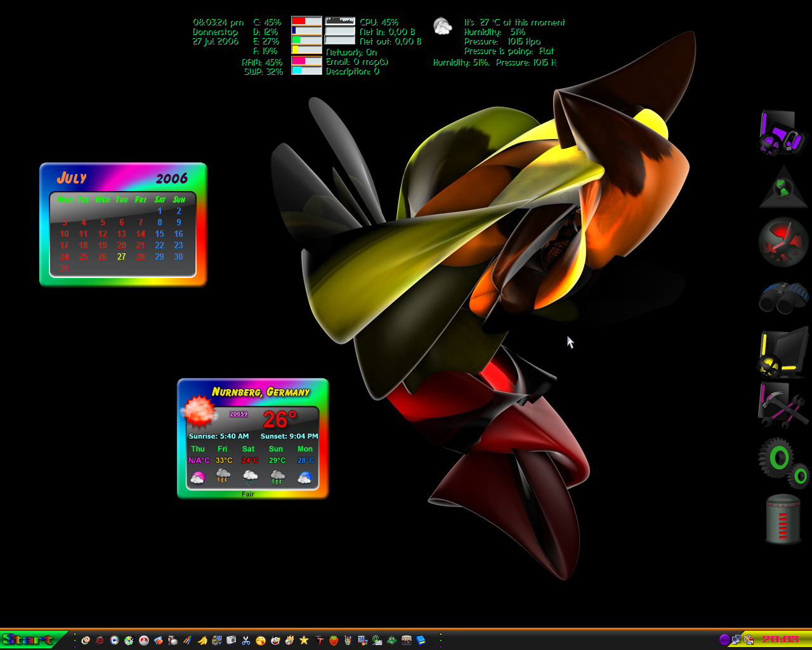Launch the scissors icon in quick launch
The height and width of the screenshot is (650, 812).
(246, 640)
